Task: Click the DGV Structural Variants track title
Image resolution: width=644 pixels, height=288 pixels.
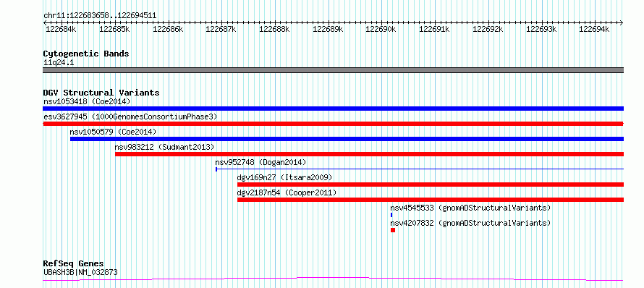Action: pyautogui.click(x=101, y=93)
